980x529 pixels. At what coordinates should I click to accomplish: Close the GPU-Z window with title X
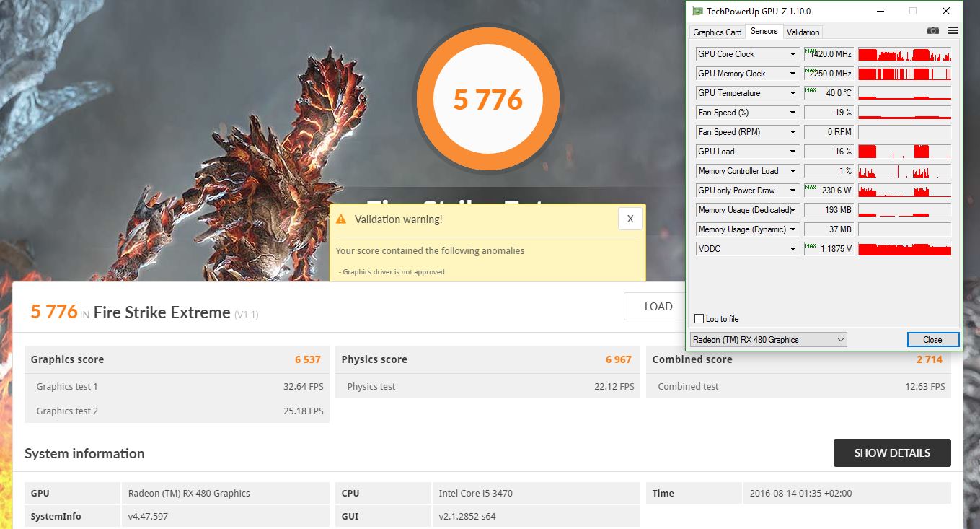click(x=946, y=11)
